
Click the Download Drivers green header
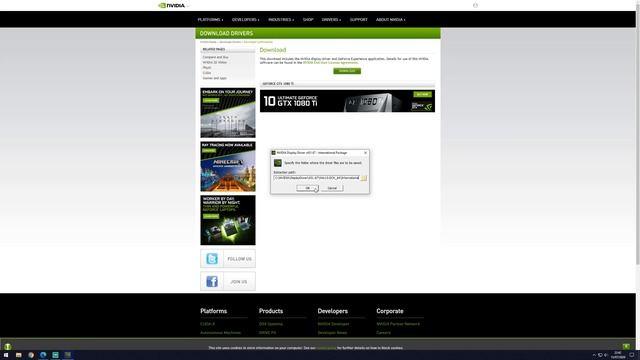(318, 33)
